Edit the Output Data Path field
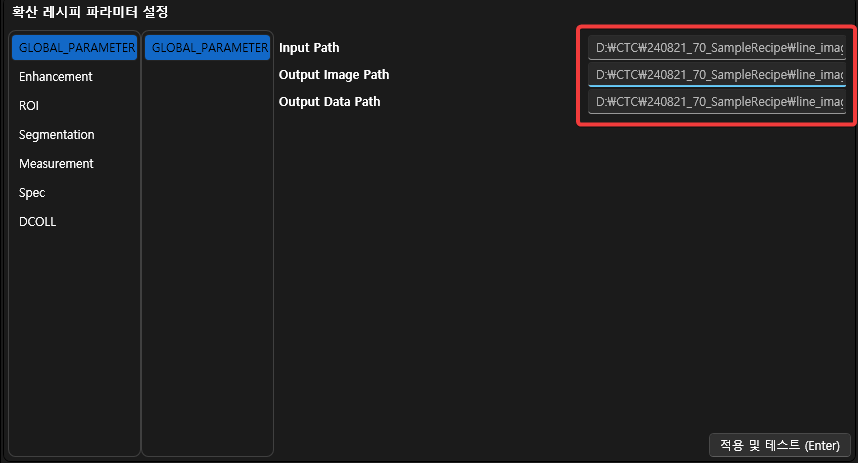Image resolution: width=858 pixels, height=463 pixels. (x=716, y=102)
